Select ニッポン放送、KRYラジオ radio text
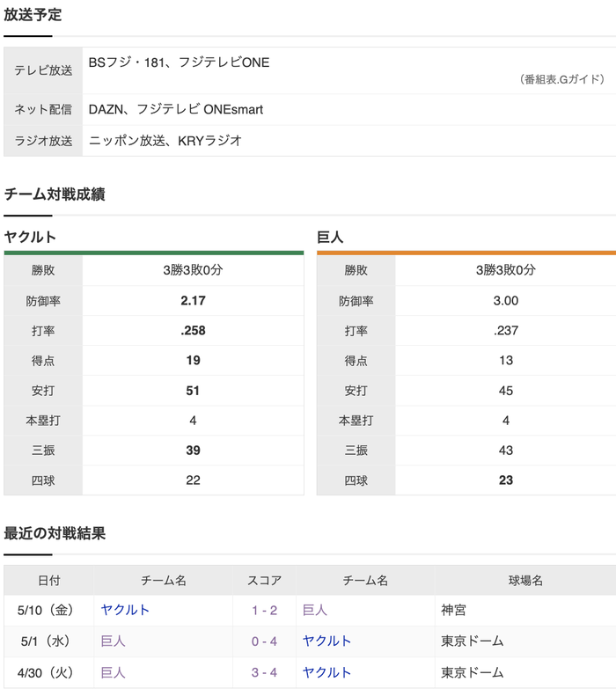Image resolution: width=616 pixels, height=689 pixels. tap(165, 141)
